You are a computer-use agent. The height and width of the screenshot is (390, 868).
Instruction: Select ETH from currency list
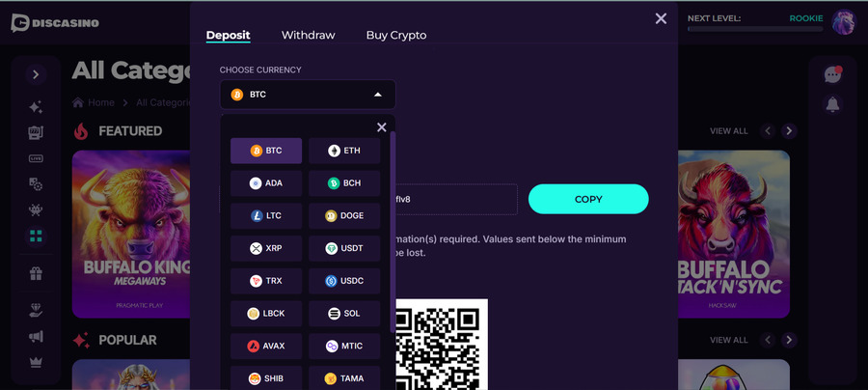344,151
